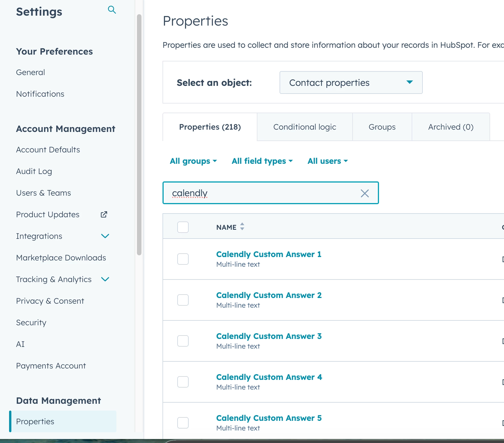Check the Calendly Custom Answer 5 row checkbox
Screen dimensions: 504x443
pos(183,423)
